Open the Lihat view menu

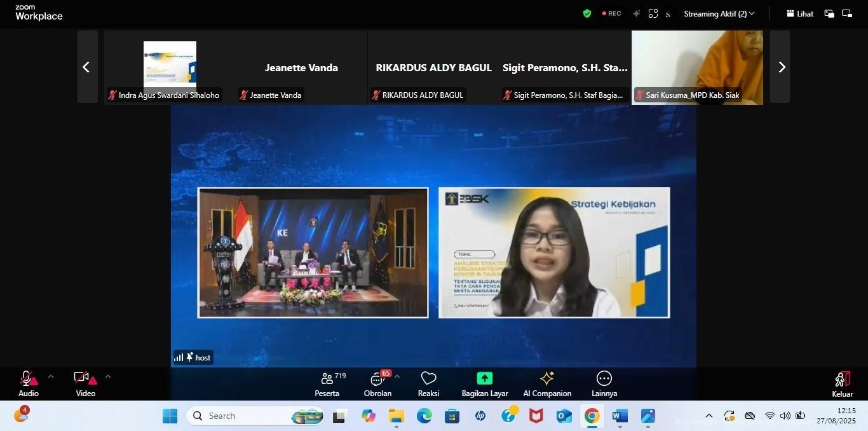[799, 13]
